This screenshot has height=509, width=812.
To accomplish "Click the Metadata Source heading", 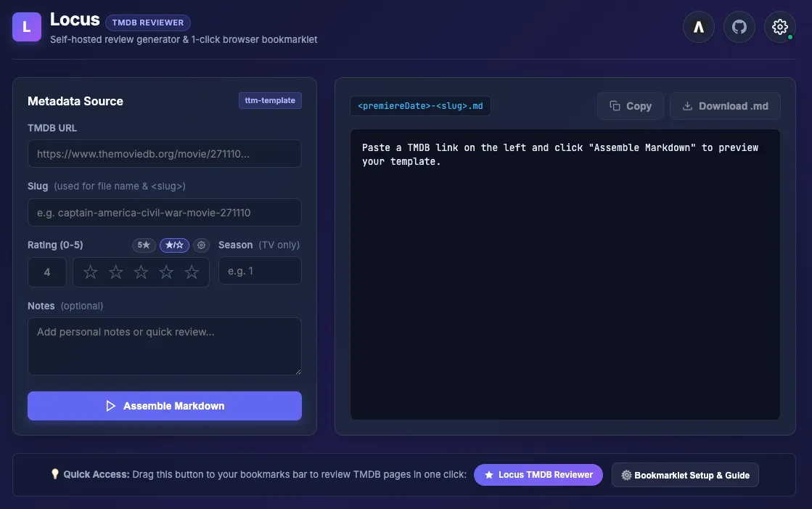I will [75, 101].
